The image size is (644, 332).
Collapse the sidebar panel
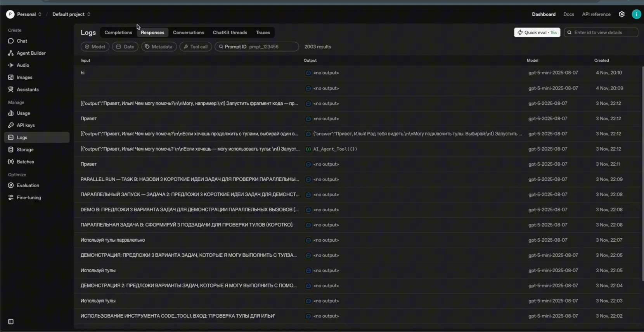click(x=11, y=322)
